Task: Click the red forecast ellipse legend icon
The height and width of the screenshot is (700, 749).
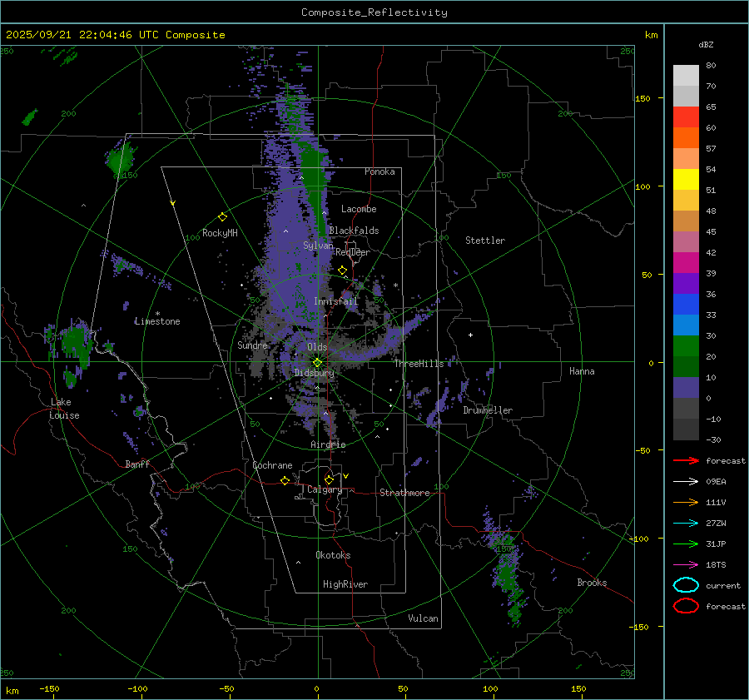Action: pyautogui.click(x=686, y=606)
